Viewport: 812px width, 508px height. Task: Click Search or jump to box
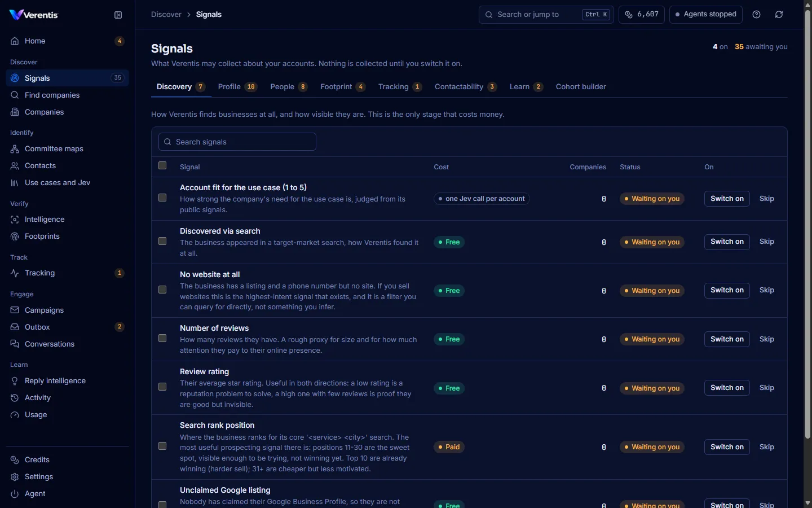pyautogui.click(x=546, y=15)
